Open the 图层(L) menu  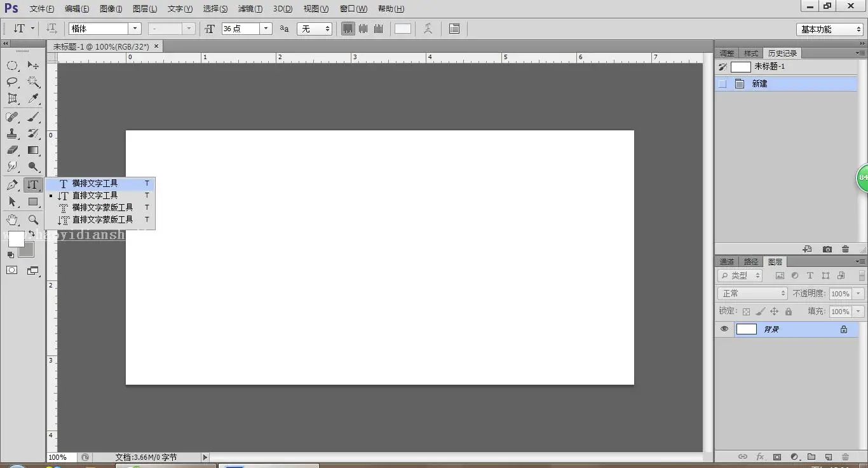pos(145,9)
